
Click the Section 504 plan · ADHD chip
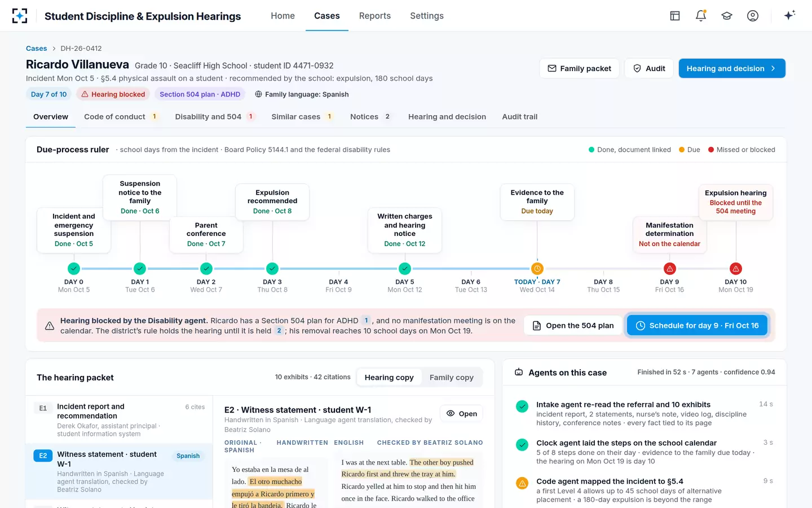pos(200,94)
